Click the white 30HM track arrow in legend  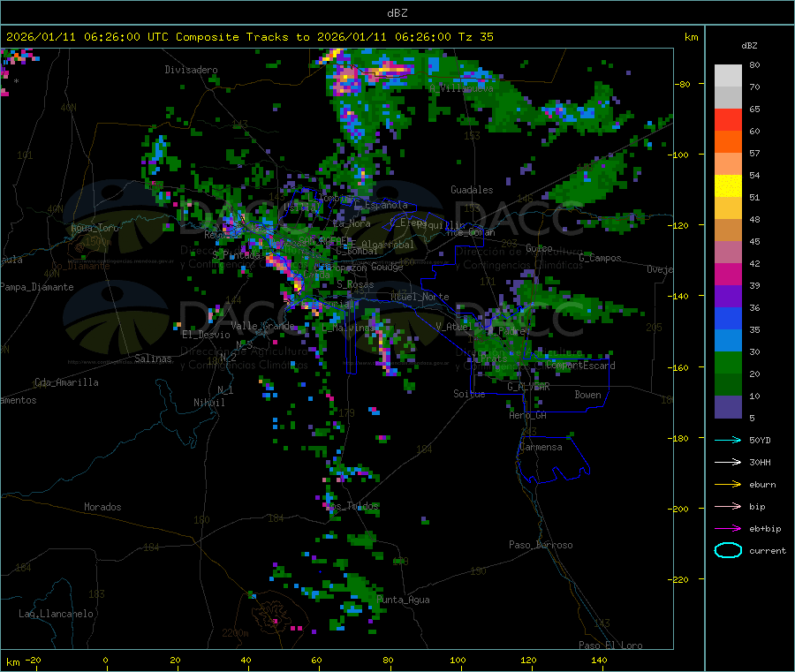coord(728,462)
